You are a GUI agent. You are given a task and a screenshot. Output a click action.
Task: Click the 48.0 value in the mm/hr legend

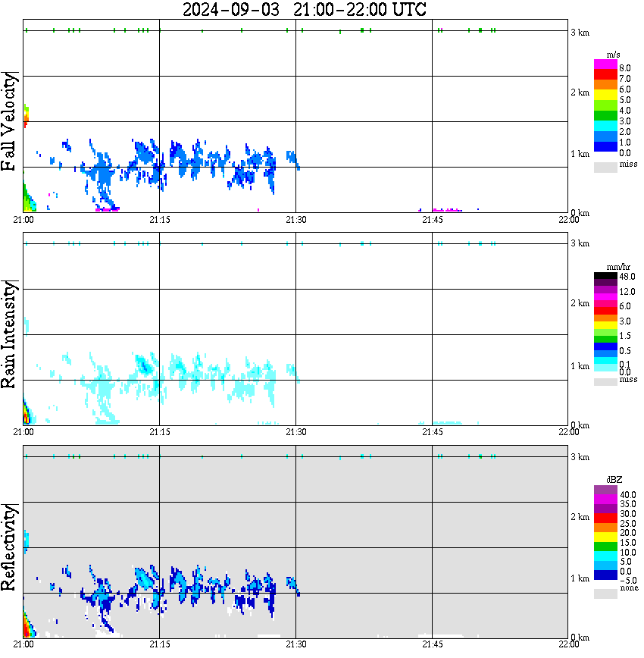point(627,277)
